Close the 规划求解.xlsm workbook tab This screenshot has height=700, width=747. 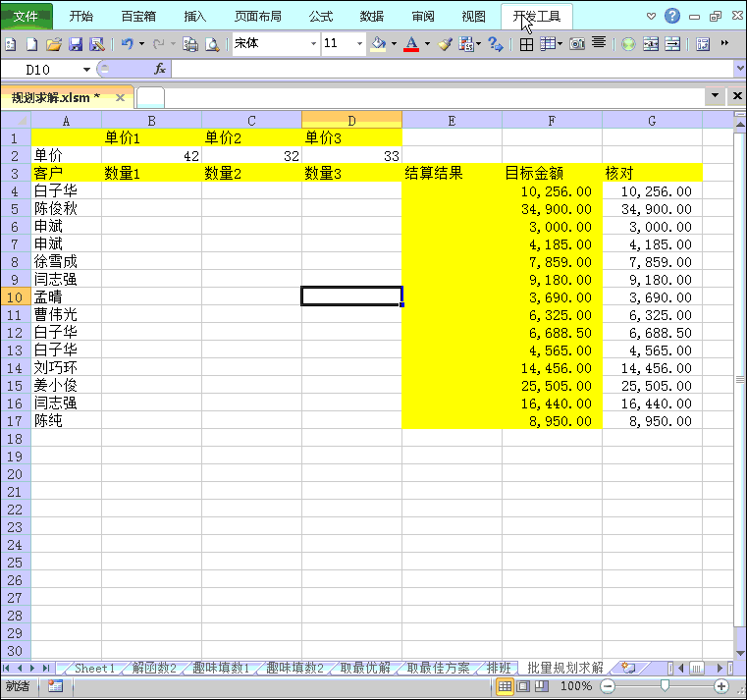120,97
